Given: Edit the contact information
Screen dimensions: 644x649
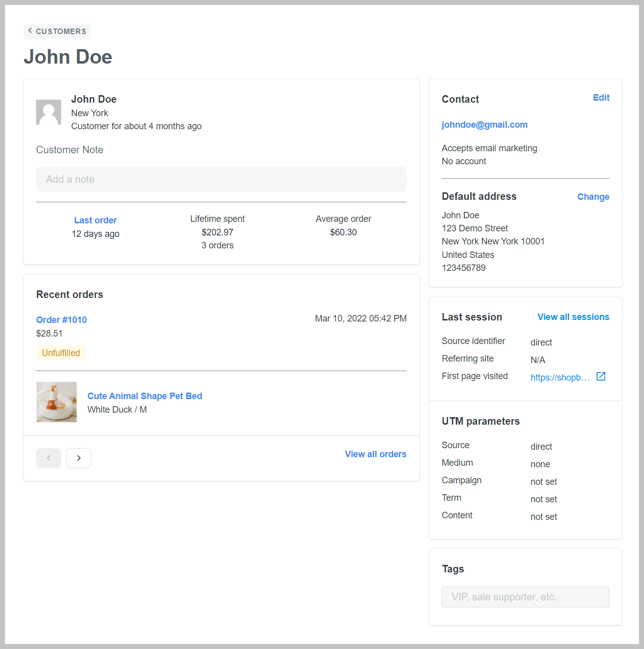Looking at the screenshot, I should coord(601,98).
